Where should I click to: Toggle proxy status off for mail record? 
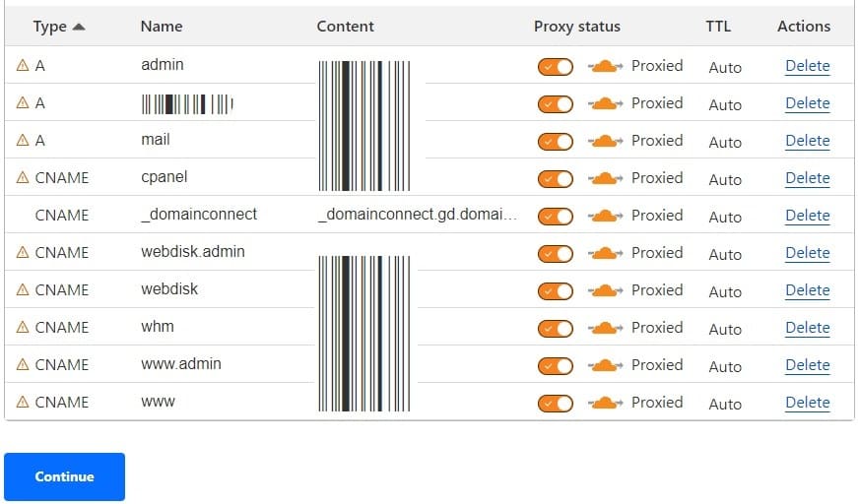pyautogui.click(x=556, y=142)
